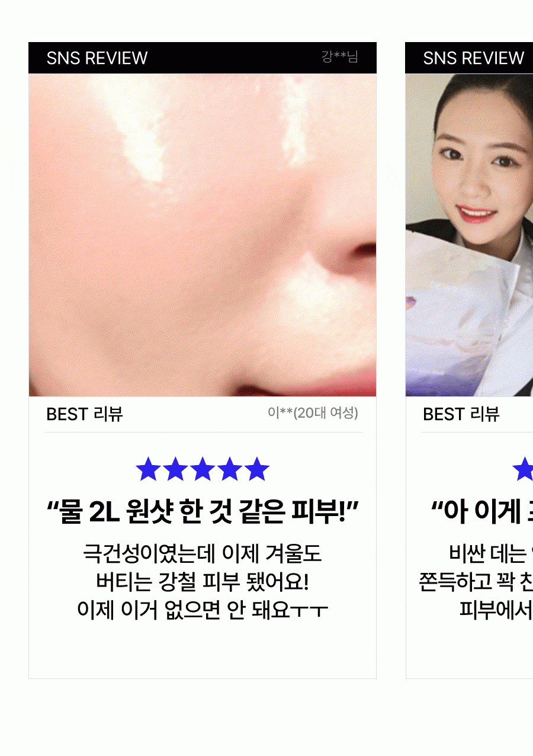Open the woman holding mask pack photo

tap(469, 235)
